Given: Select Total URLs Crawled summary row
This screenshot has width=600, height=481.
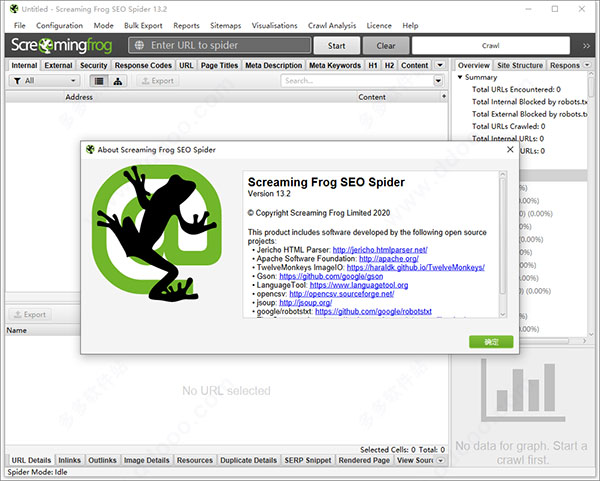Looking at the screenshot, I should 509,126.
